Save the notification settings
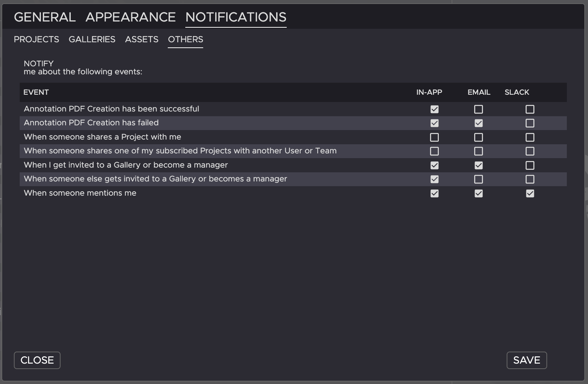588x384 pixels. [526, 360]
